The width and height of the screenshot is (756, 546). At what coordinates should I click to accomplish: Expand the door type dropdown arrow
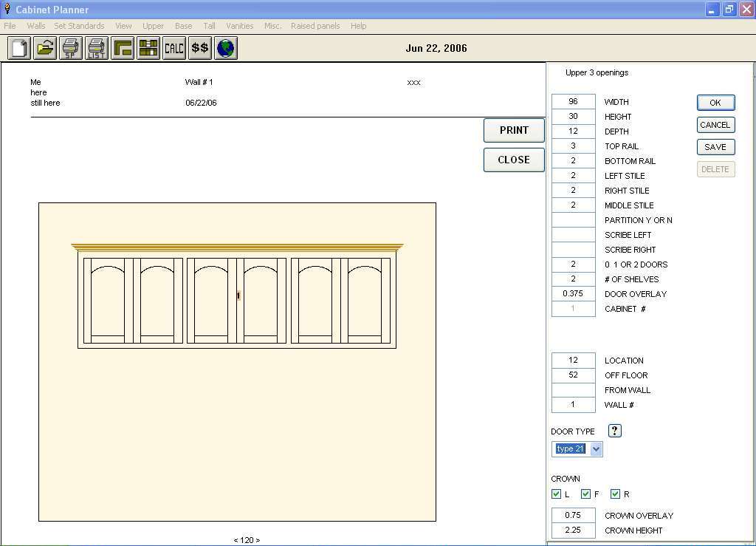pos(596,449)
